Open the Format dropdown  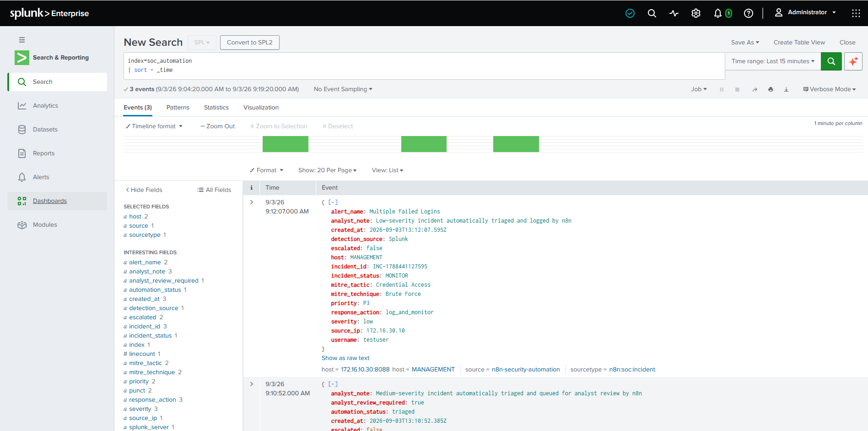pyautogui.click(x=267, y=170)
